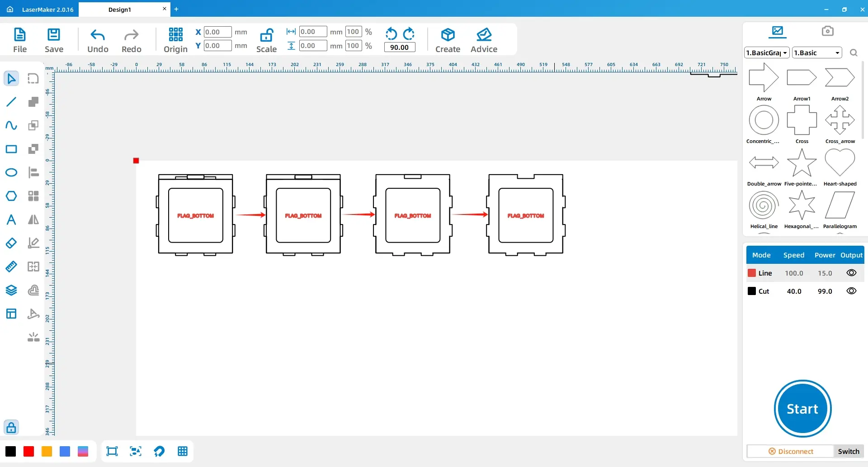Open the array grid arrangement tool
This screenshot has height=467, width=868.
[33, 196]
